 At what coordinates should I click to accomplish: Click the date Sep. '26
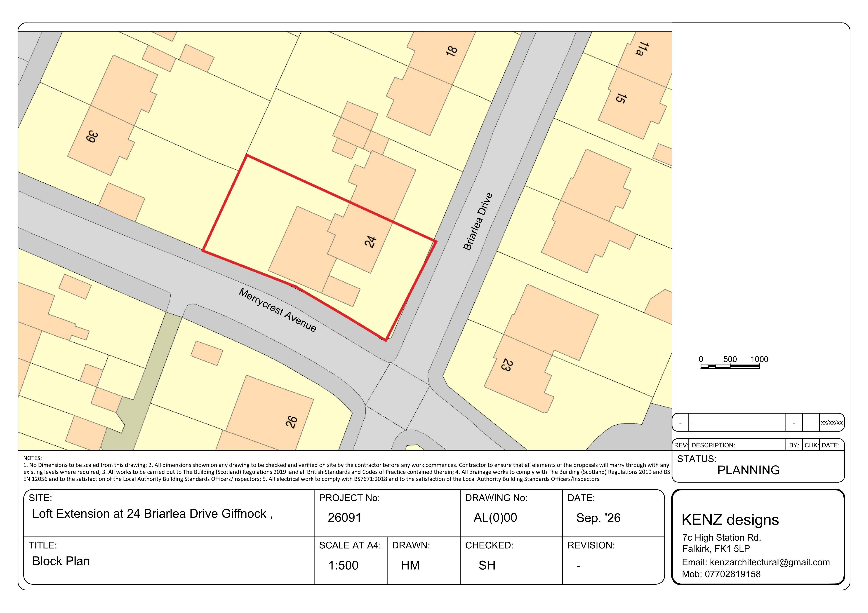(598, 518)
